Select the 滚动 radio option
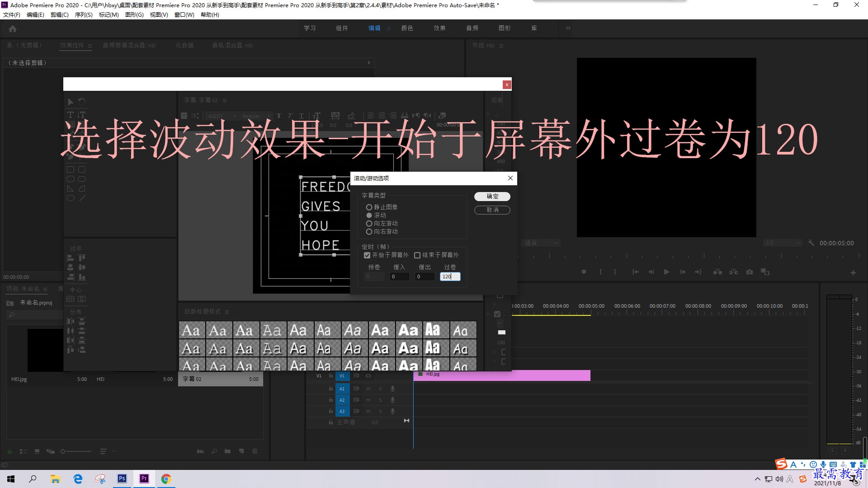This screenshot has width=868, height=488. (369, 215)
